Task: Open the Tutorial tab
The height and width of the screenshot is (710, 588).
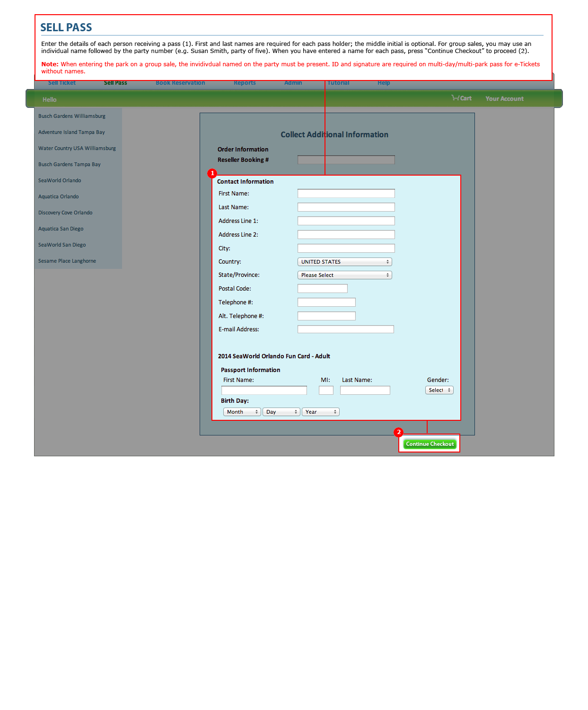Action: 339,83
